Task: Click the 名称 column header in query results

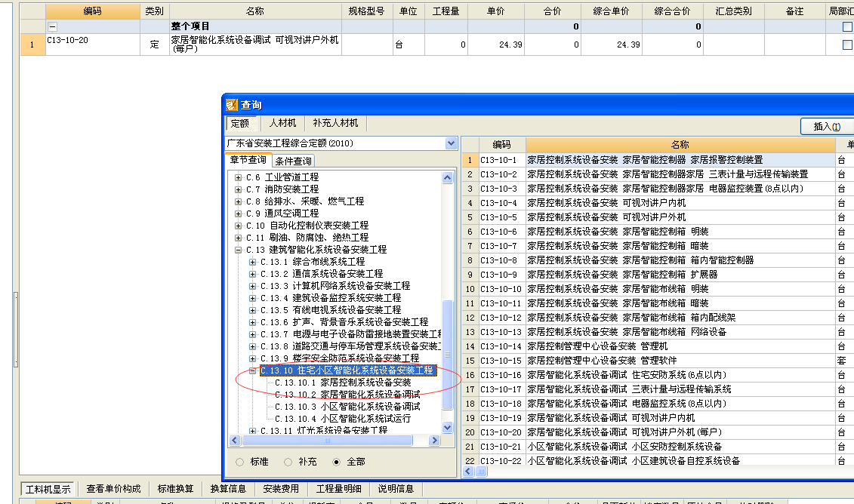Action: pos(680,145)
